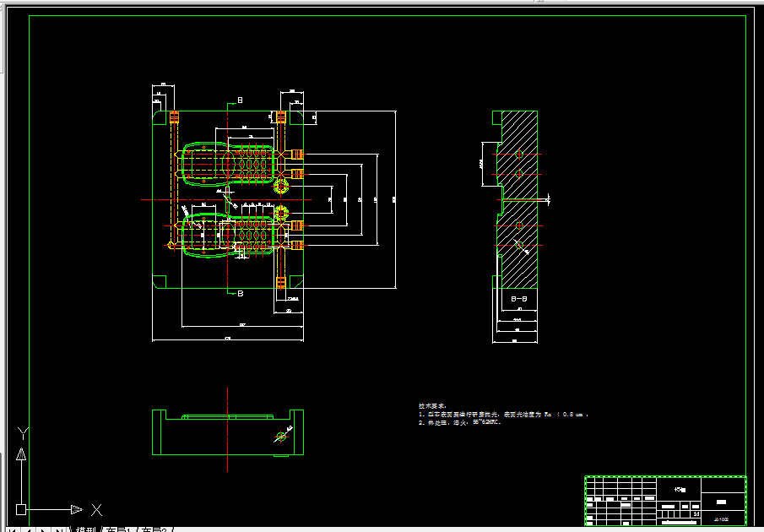Jump to last layout tab arrow
764x532 pixels.
click(59, 529)
